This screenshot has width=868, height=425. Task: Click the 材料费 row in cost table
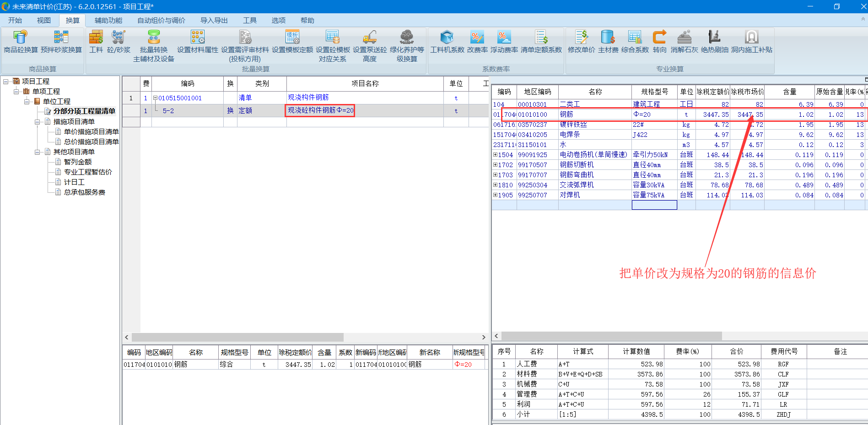click(680, 374)
